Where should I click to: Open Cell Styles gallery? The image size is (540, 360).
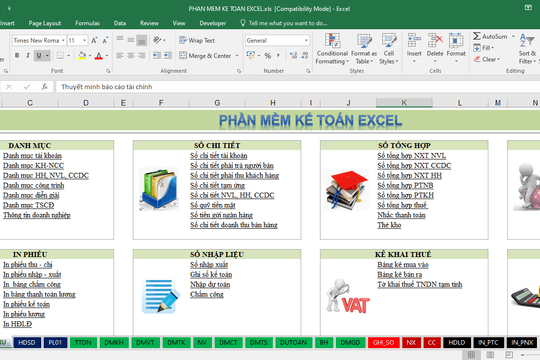point(389,49)
